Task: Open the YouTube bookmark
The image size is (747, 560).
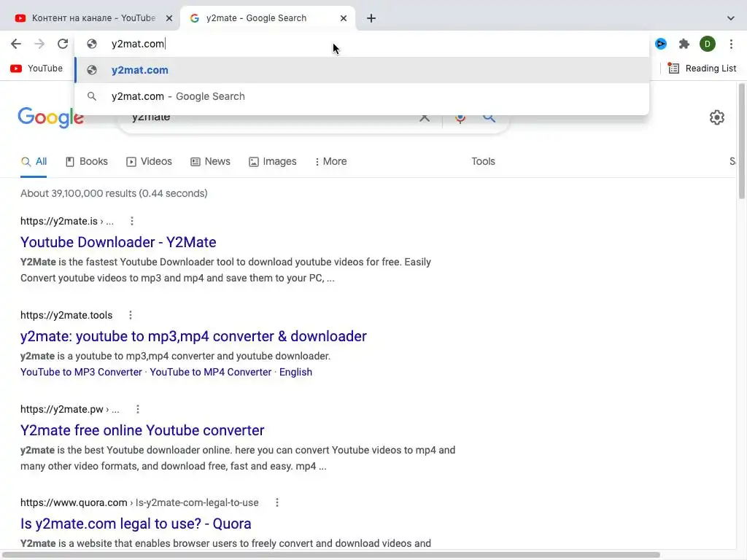Action: (x=36, y=68)
